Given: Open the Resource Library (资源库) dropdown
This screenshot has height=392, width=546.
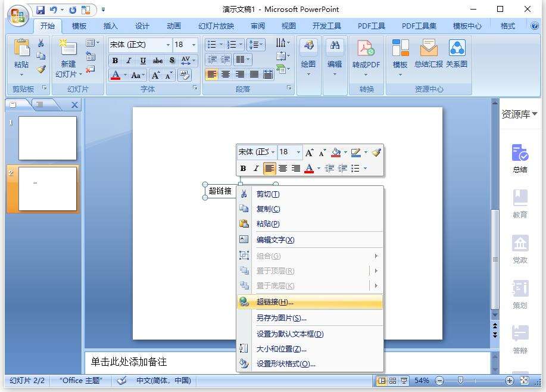Looking at the screenshot, I should pyautogui.click(x=519, y=114).
